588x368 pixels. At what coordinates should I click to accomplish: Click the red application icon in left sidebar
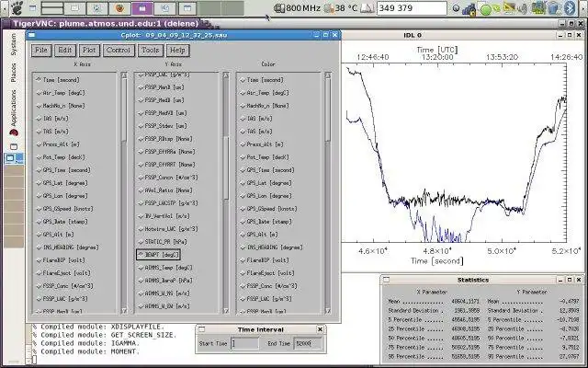pos(14,132)
